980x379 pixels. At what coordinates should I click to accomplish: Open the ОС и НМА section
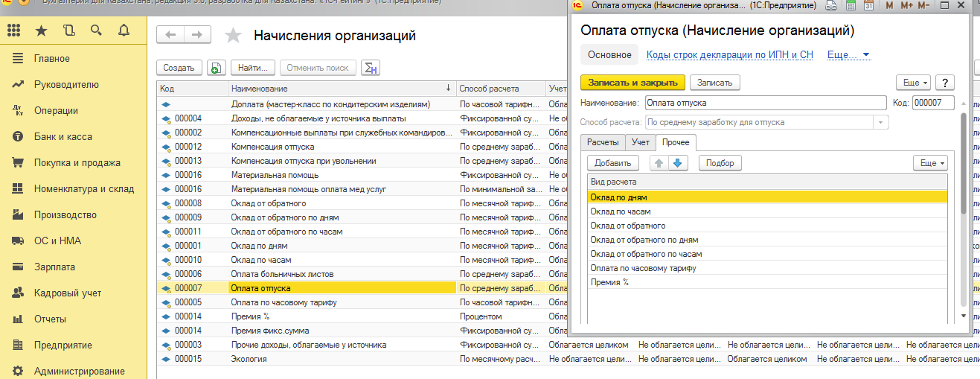(x=57, y=241)
